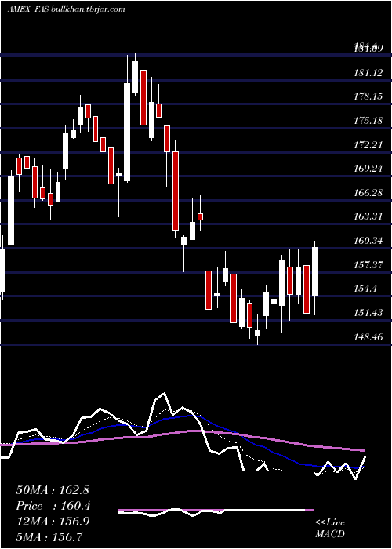The image size is (392, 549).
Task: Select the 172.21 price axis label
Action: pyautogui.click(x=368, y=144)
